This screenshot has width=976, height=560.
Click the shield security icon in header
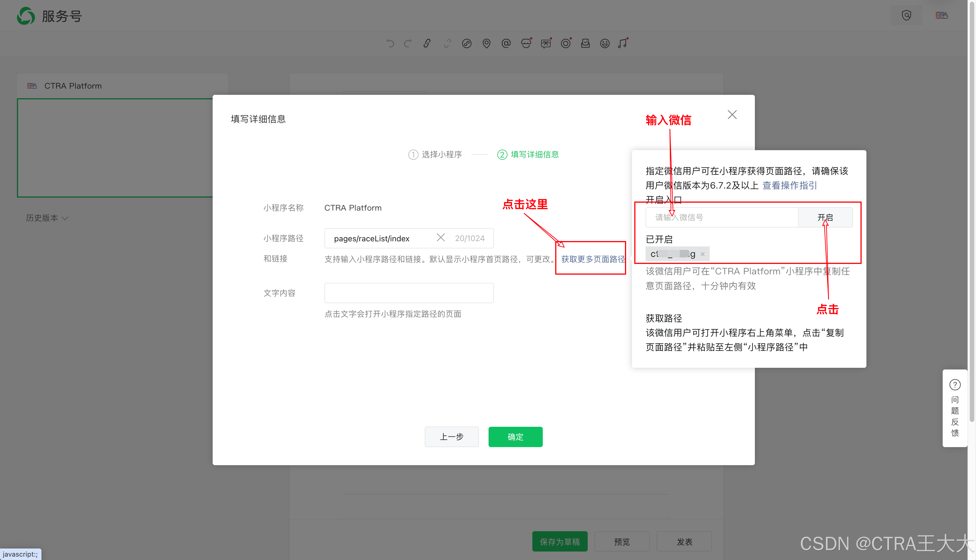[906, 16]
